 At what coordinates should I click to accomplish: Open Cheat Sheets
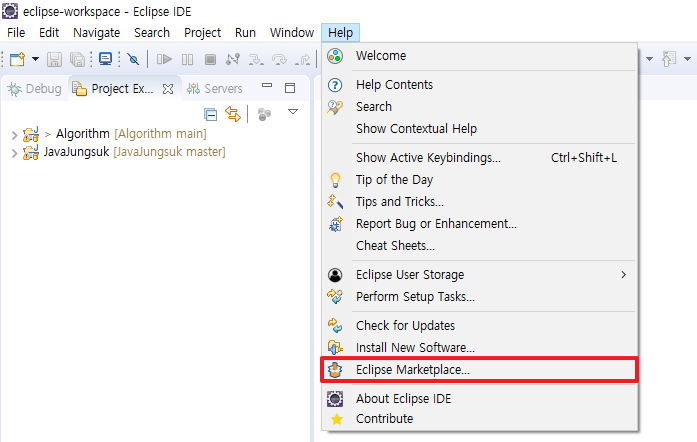480,245
